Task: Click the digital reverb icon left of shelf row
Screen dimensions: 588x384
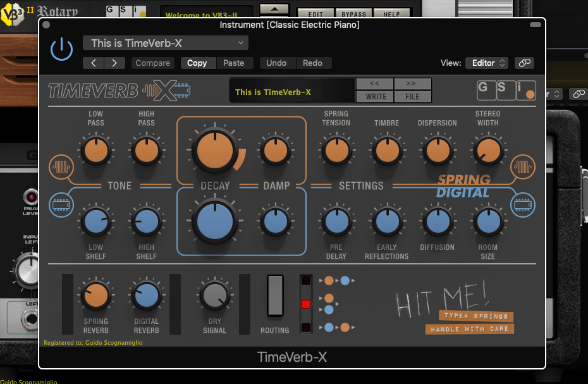Action: click(61, 204)
